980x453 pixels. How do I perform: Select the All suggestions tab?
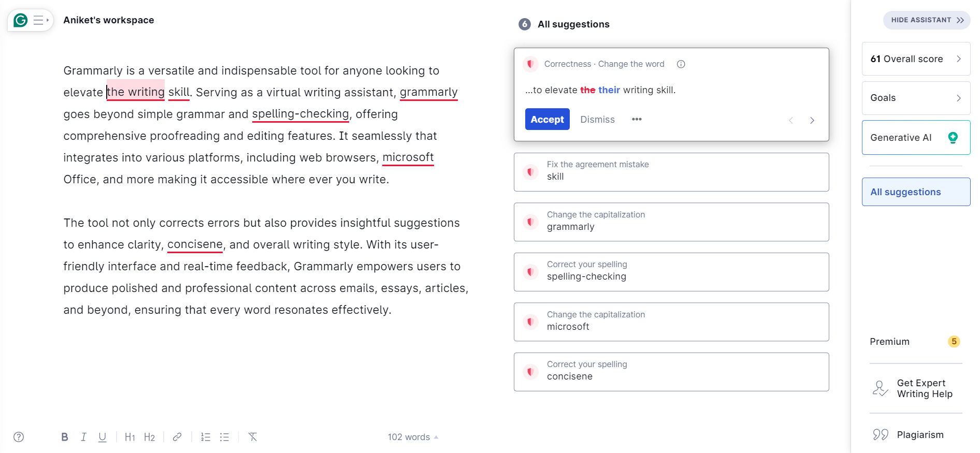click(x=916, y=192)
